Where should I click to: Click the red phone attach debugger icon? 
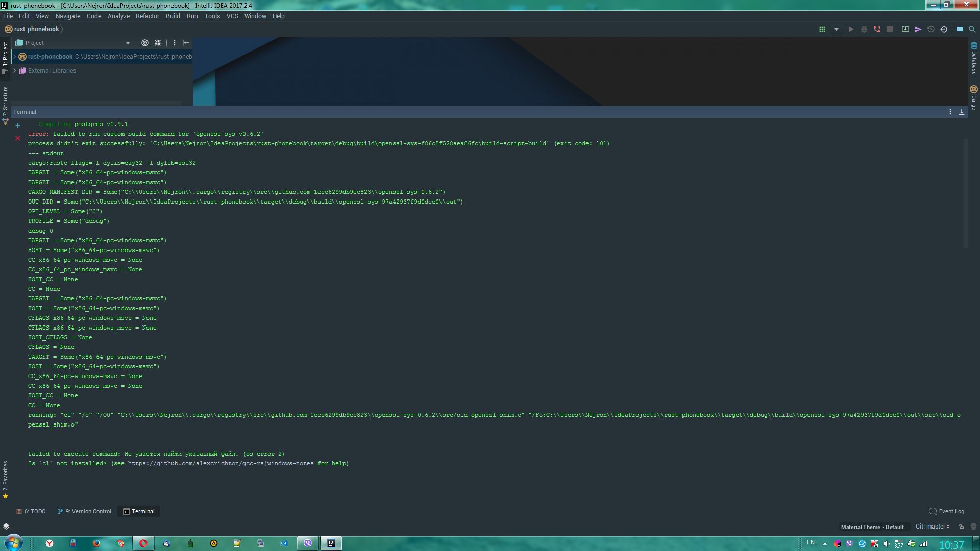[x=877, y=29]
